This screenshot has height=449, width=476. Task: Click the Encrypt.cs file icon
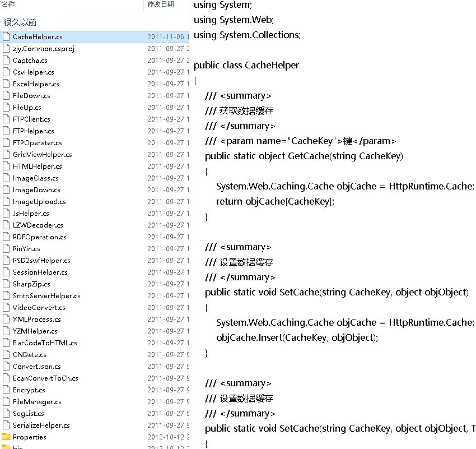pos(6,390)
